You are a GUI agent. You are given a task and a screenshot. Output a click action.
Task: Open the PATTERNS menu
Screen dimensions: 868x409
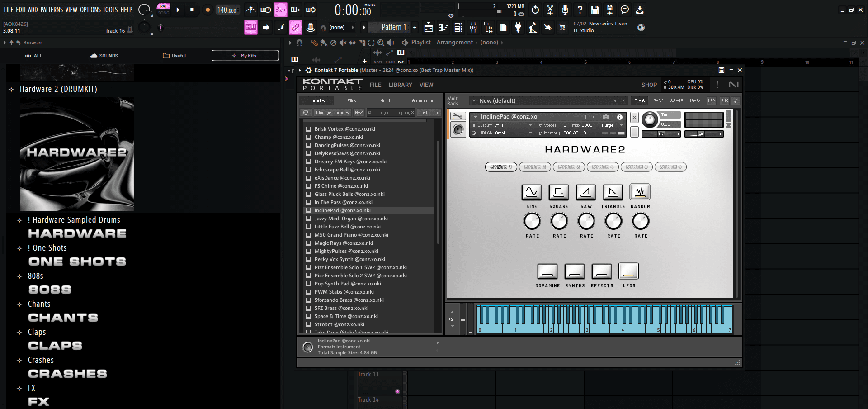click(52, 10)
